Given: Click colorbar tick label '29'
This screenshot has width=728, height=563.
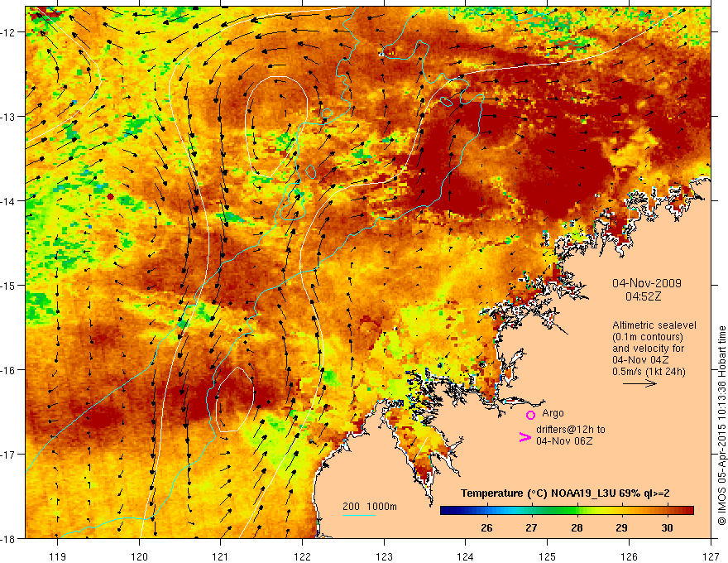Looking at the screenshot, I should point(621,527).
